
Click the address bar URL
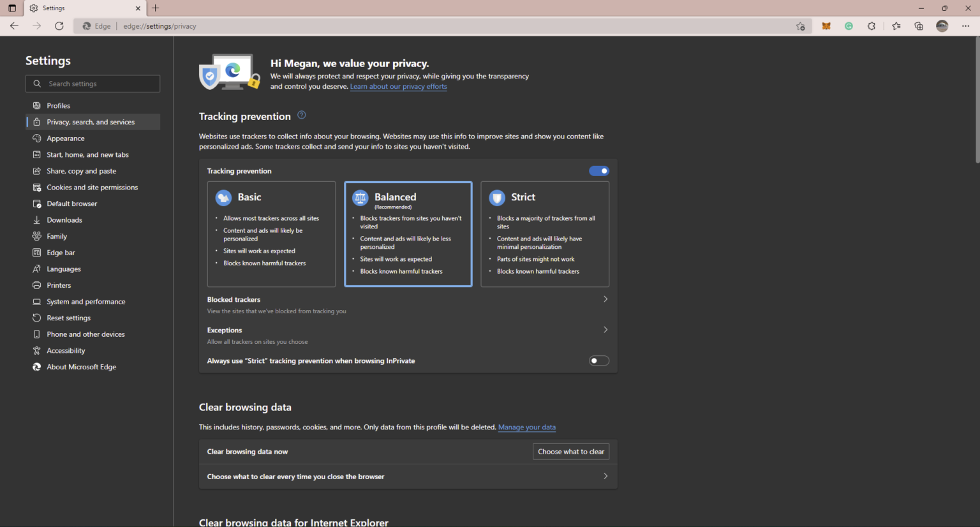[160, 26]
